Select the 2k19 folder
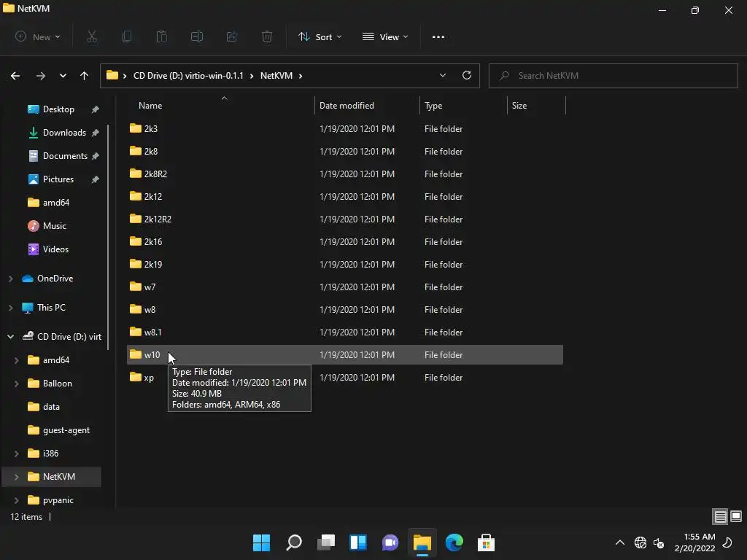This screenshot has width=747, height=560. click(345, 264)
